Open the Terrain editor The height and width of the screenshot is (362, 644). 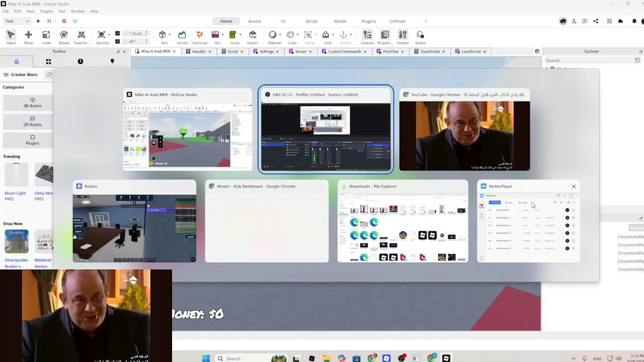[182, 37]
